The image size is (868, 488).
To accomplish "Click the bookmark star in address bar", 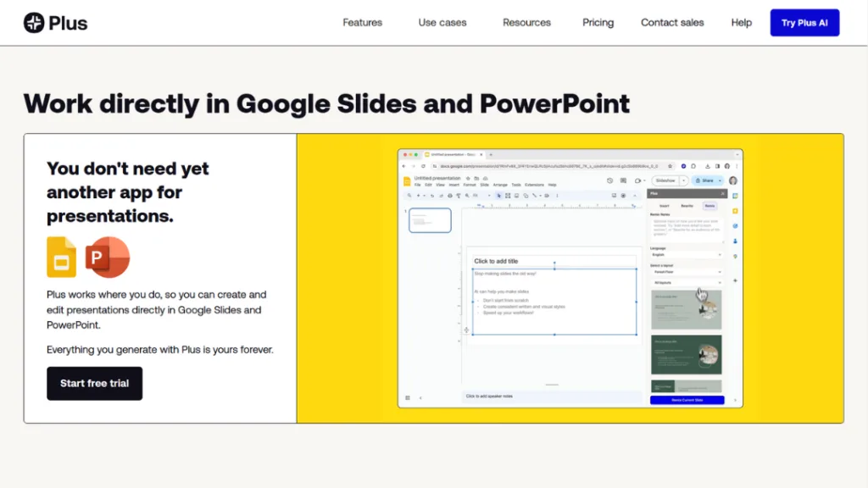I will [x=670, y=166].
